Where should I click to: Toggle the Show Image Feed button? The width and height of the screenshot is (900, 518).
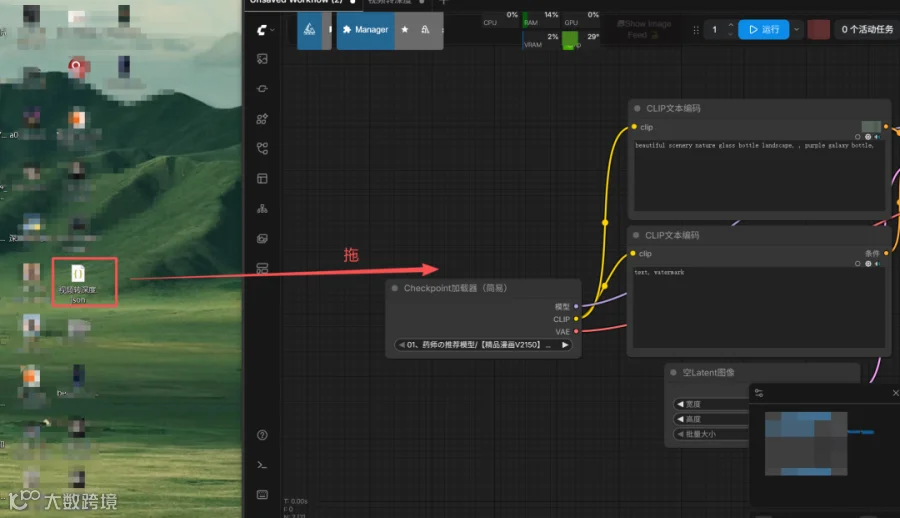(643, 29)
